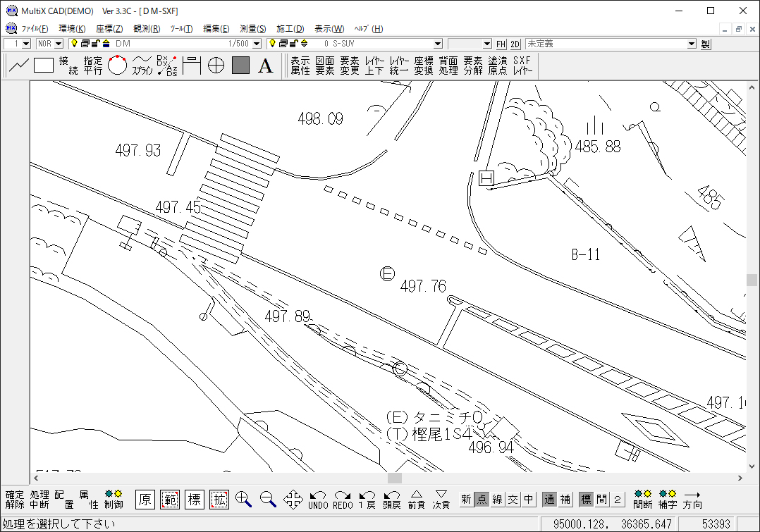Activate the pan arrows tool
Image resolution: width=760 pixels, height=532 pixels.
(293, 500)
